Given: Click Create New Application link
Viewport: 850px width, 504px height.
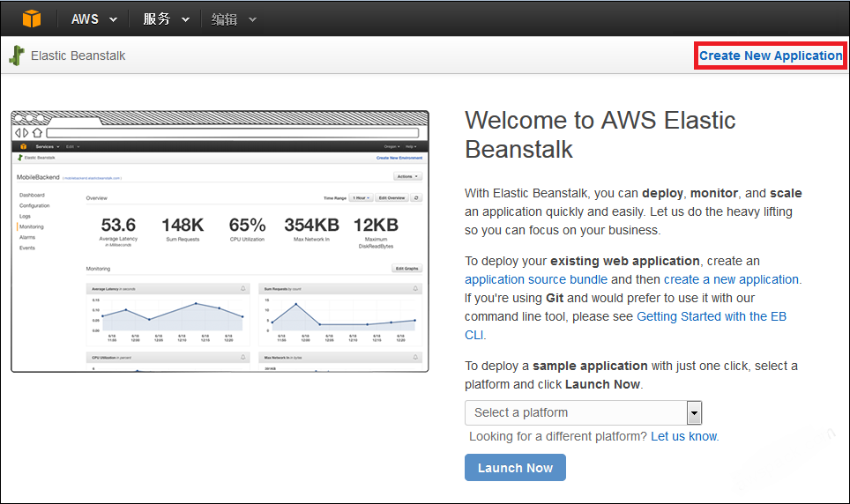Looking at the screenshot, I should pyautogui.click(x=771, y=56).
